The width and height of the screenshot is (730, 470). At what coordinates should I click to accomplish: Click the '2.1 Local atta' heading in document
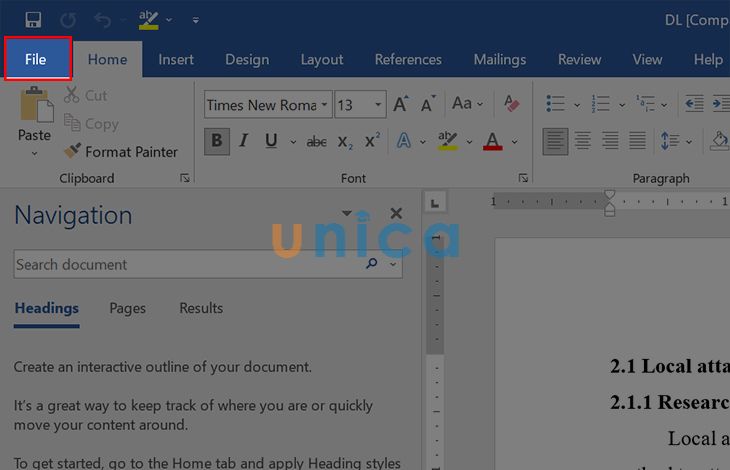click(x=669, y=366)
